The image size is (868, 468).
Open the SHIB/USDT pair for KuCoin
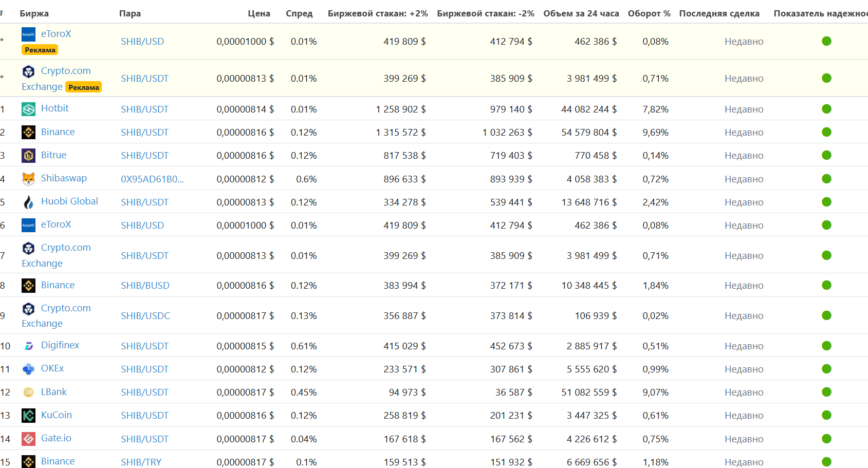(144, 416)
